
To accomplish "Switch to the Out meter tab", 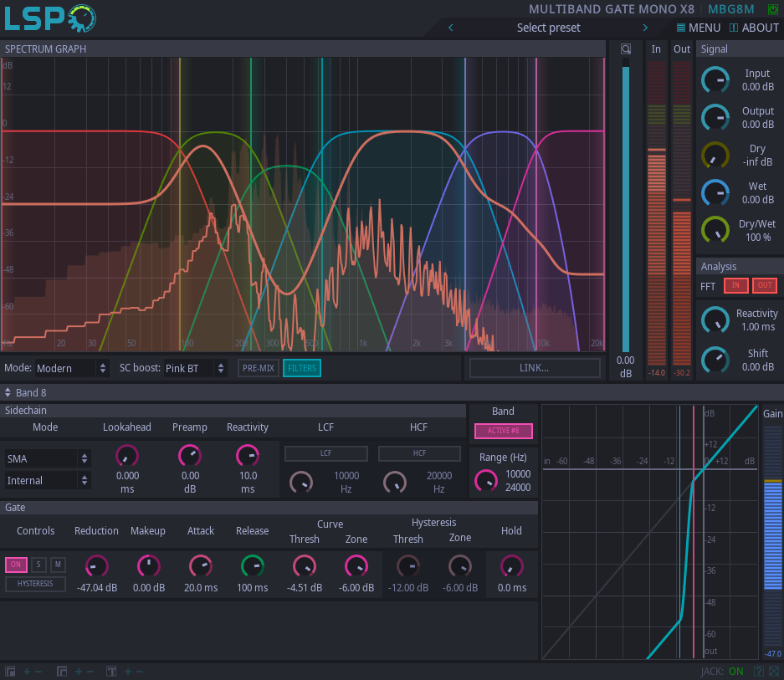I will [681, 49].
